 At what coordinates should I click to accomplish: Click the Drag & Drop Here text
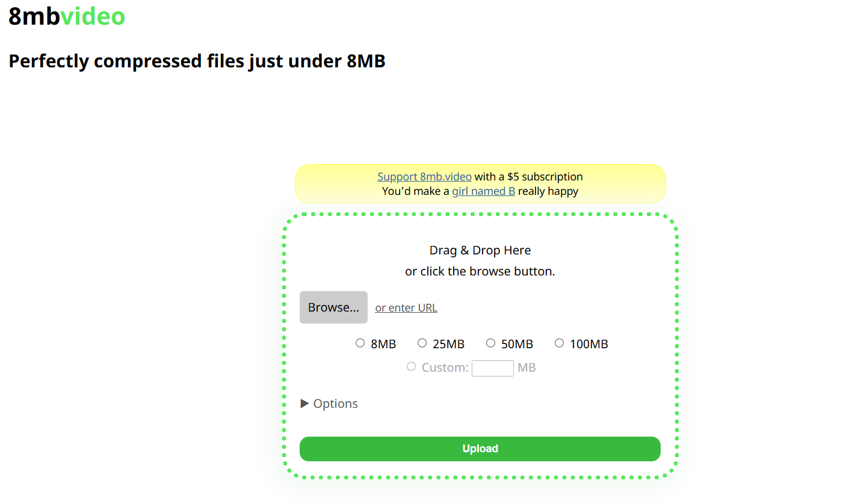pos(480,250)
